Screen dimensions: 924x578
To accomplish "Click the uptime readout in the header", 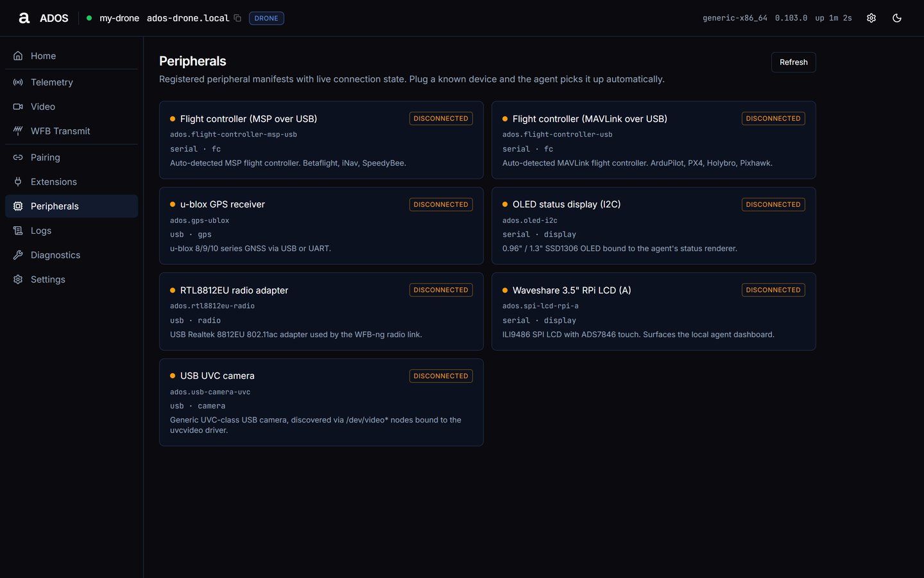I will pos(834,18).
